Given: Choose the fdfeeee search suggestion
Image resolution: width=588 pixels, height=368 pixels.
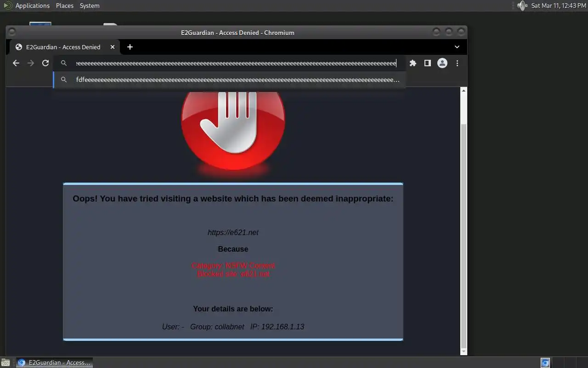Looking at the screenshot, I should [x=230, y=80].
